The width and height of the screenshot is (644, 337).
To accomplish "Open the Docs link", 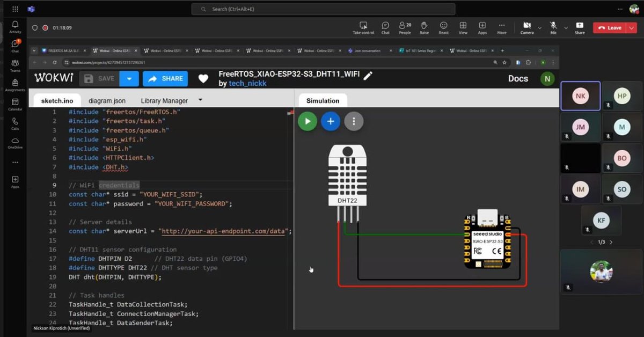I will coord(518,78).
